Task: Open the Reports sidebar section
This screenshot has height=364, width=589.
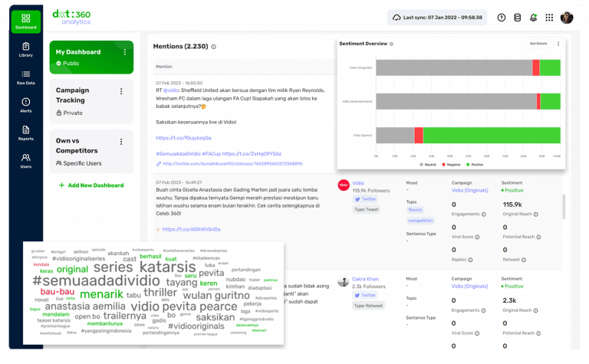Action: 25,133
